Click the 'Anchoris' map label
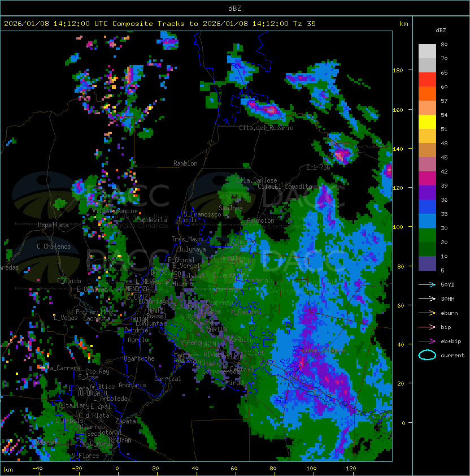This screenshot has height=476, width=470. [132, 385]
